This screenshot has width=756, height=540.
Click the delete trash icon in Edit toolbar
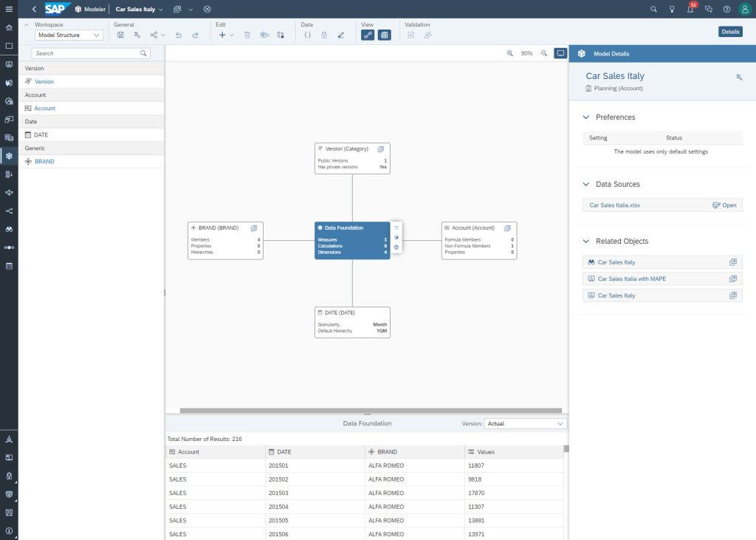click(247, 35)
